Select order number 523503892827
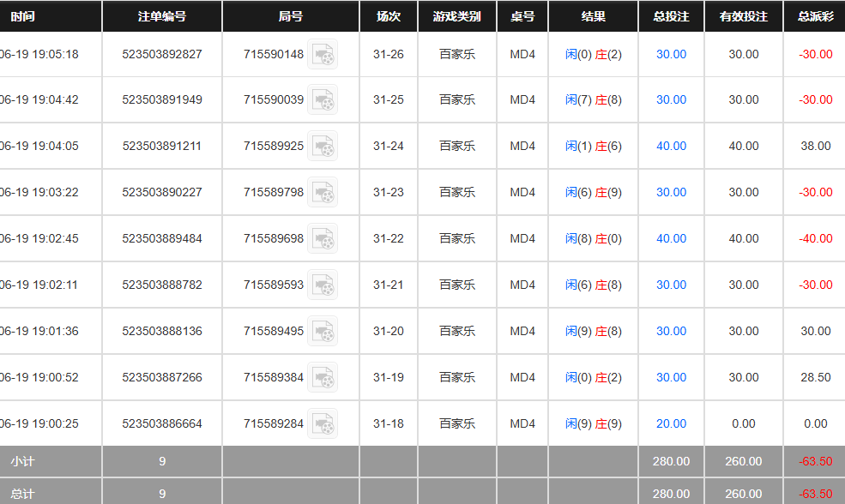The height and width of the screenshot is (504, 845). [162, 54]
